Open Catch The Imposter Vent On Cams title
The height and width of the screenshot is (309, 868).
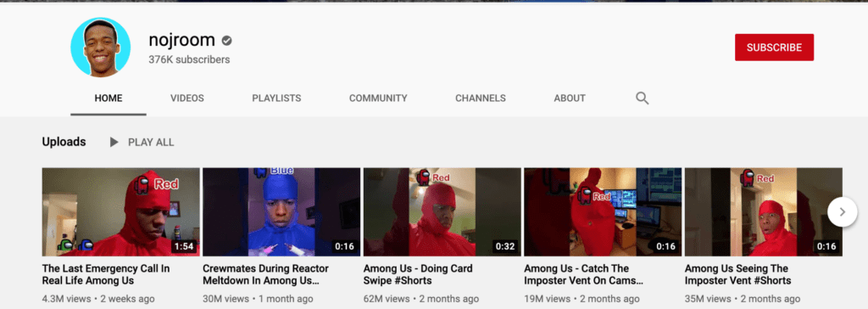click(583, 274)
